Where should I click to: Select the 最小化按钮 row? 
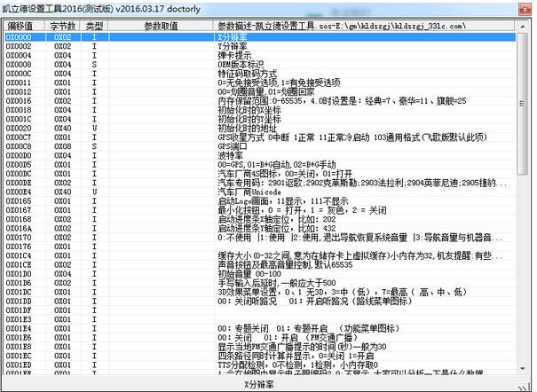[259, 210]
